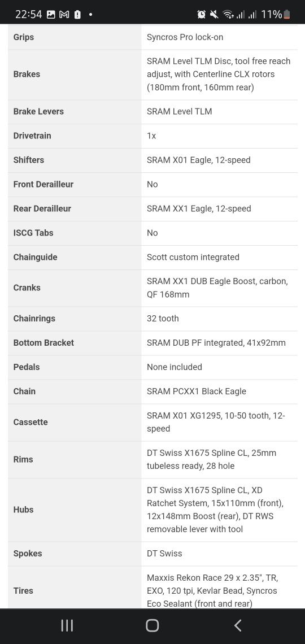This screenshot has height=644, width=305.
Task: Tap the Cranks SRAM XX1 DUB description
Action: click(217, 288)
